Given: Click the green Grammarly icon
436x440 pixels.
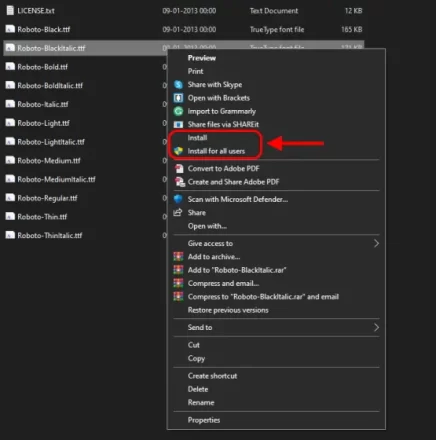Looking at the screenshot, I should (x=178, y=111).
